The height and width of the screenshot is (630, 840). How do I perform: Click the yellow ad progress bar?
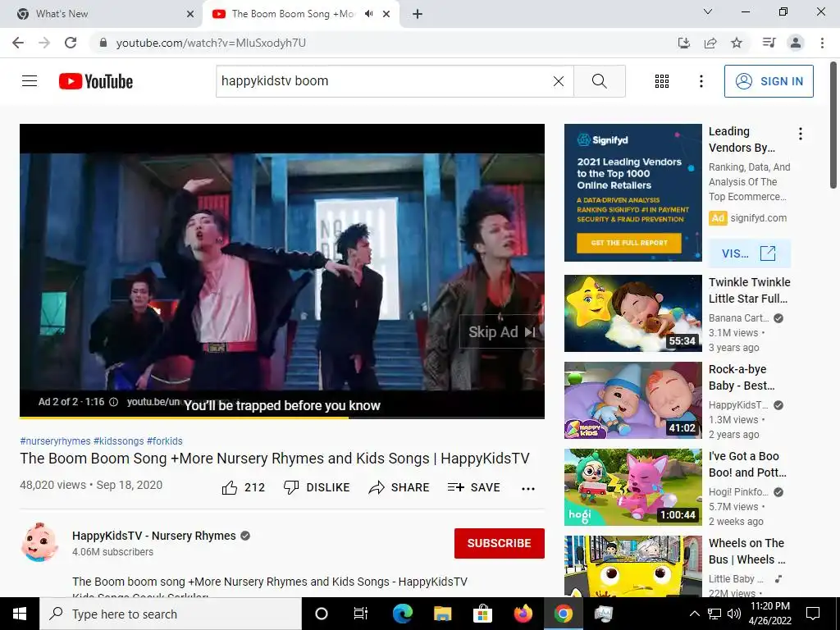(x=184, y=418)
